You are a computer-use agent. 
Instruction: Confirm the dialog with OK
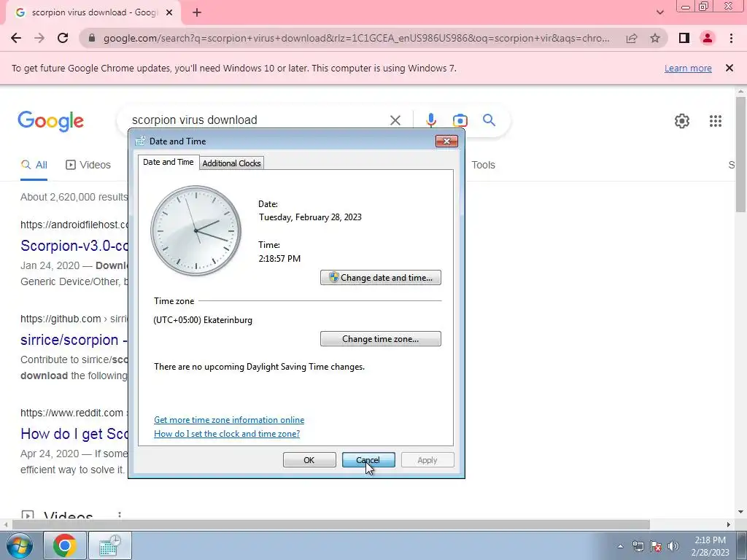(309, 460)
